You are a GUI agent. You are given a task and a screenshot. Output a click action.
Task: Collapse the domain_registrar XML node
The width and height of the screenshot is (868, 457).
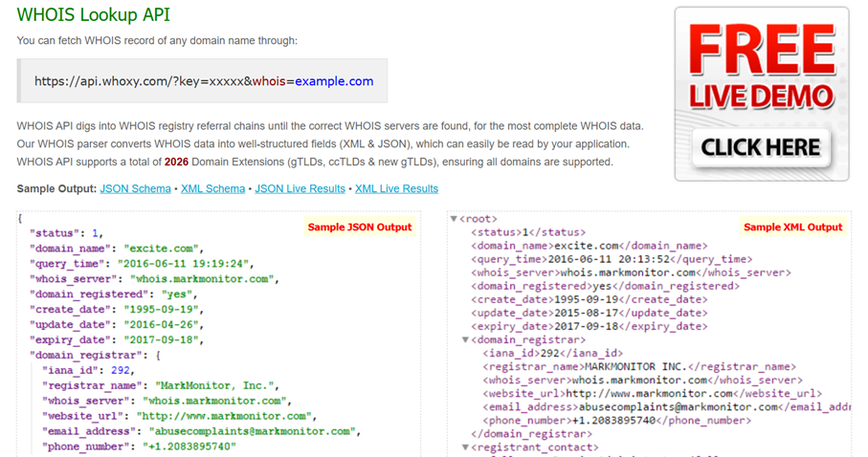pos(465,339)
